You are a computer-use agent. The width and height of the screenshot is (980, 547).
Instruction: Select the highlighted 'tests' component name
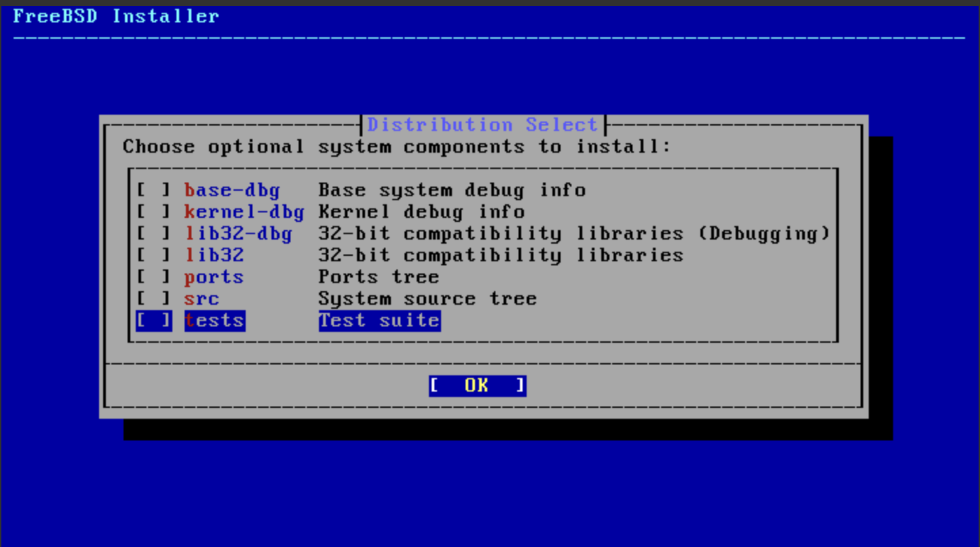pyautogui.click(x=214, y=320)
